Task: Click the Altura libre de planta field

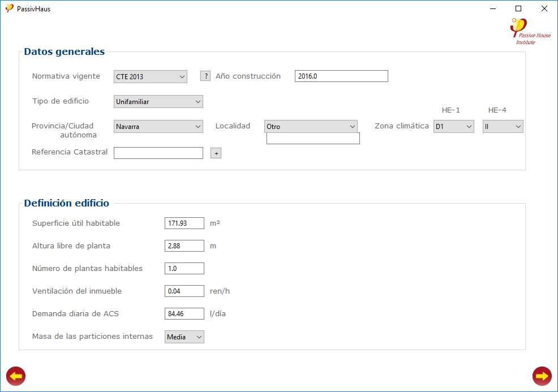Action: pyautogui.click(x=184, y=246)
